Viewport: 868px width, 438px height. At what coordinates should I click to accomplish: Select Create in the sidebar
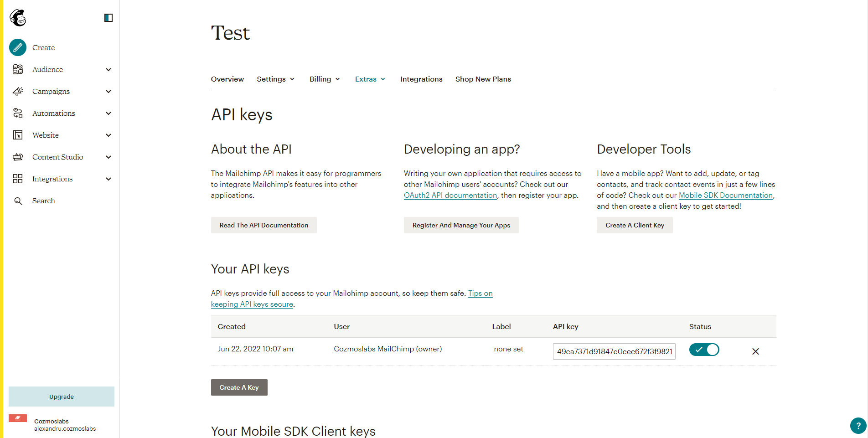point(43,47)
